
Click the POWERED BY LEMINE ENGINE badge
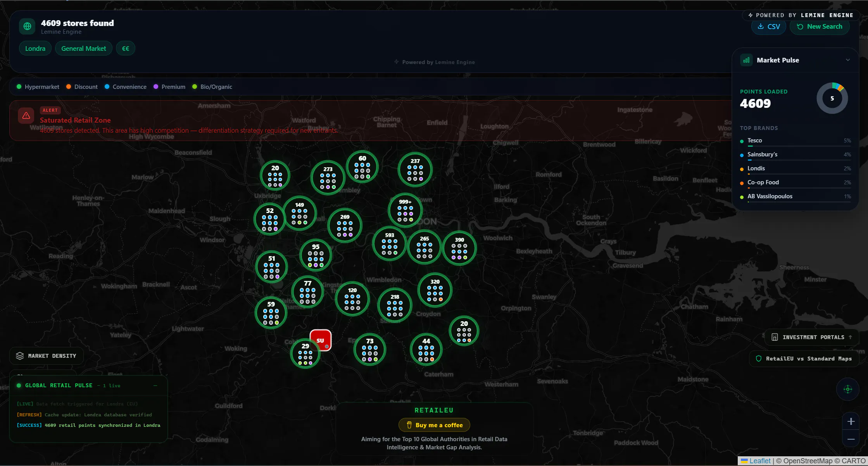click(801, 15)
